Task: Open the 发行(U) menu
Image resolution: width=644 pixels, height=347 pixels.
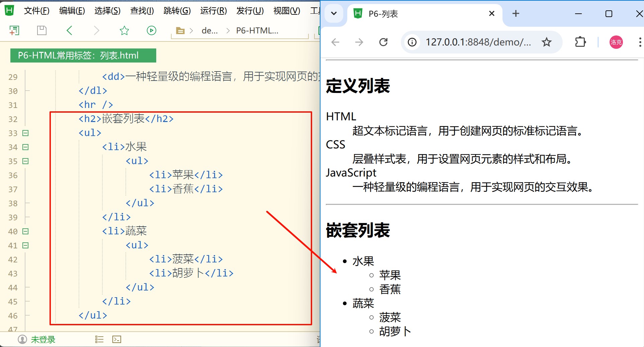Action: (250, 11)
